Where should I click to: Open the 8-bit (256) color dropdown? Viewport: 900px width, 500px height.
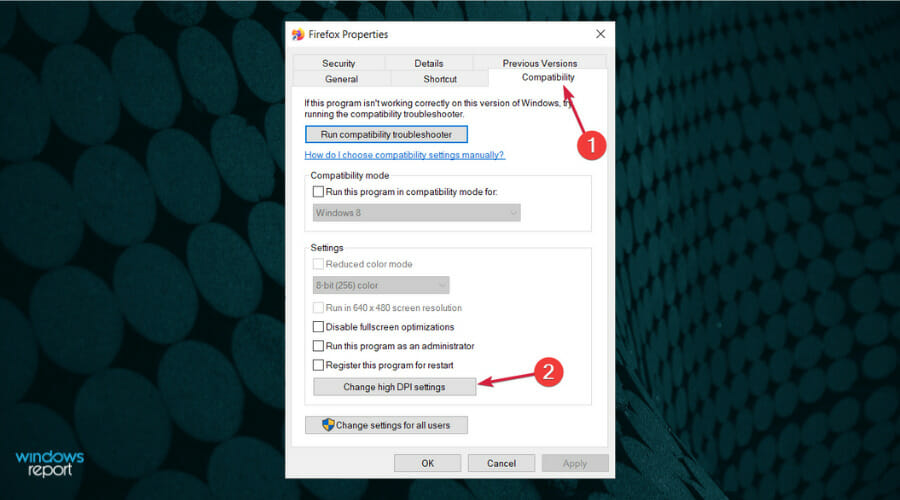(381, 285)
